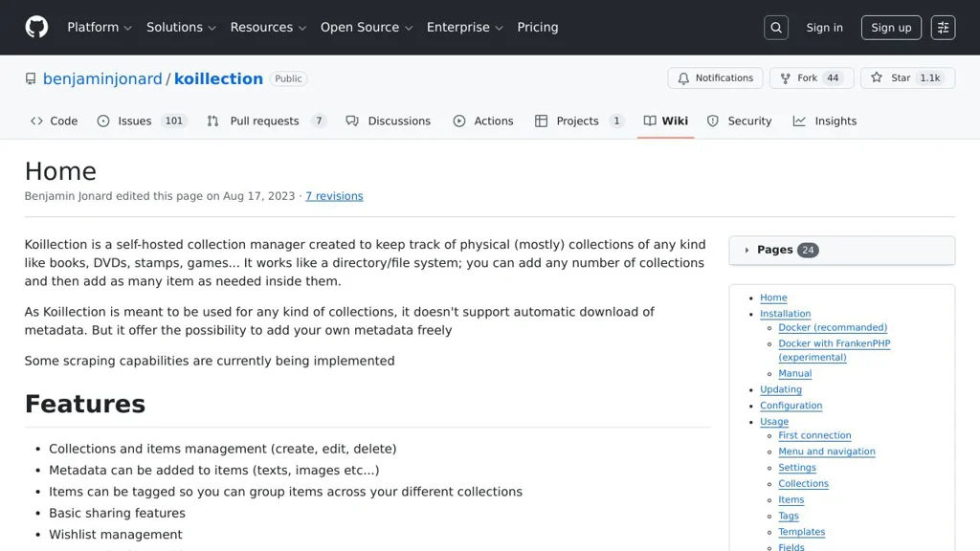Expand the Platform dropdown menu

[100, 28]
